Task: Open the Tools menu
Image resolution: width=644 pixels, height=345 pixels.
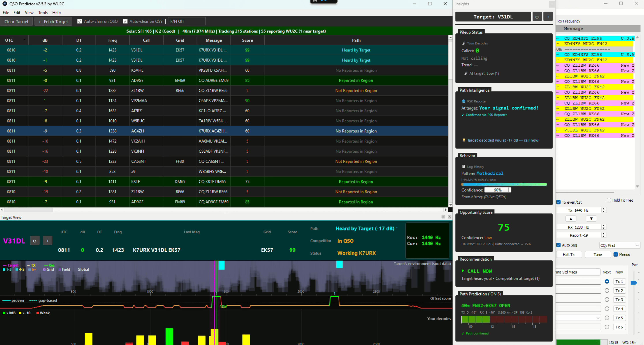Action: 43,13
